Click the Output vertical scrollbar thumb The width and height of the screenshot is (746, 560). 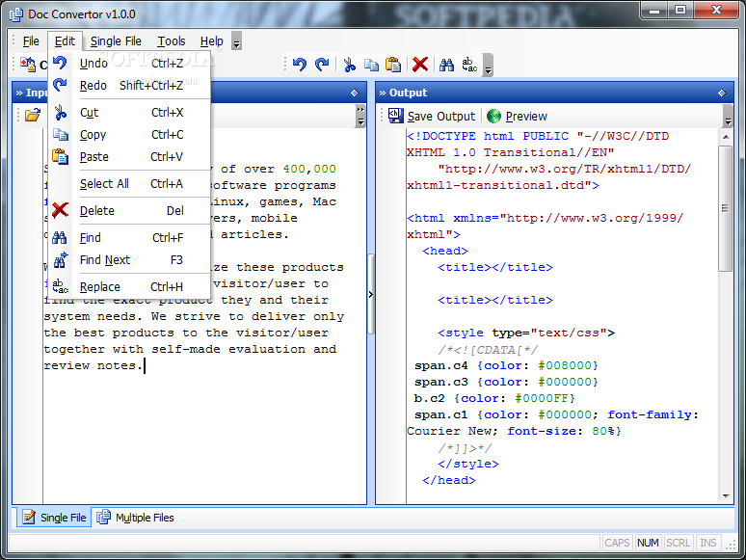[x=726, y=208]
